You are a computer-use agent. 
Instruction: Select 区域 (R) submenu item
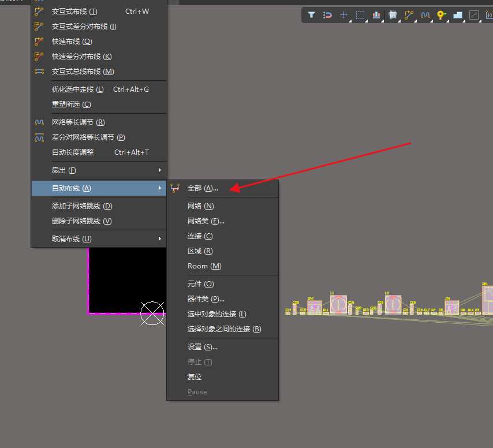point(223,251)
